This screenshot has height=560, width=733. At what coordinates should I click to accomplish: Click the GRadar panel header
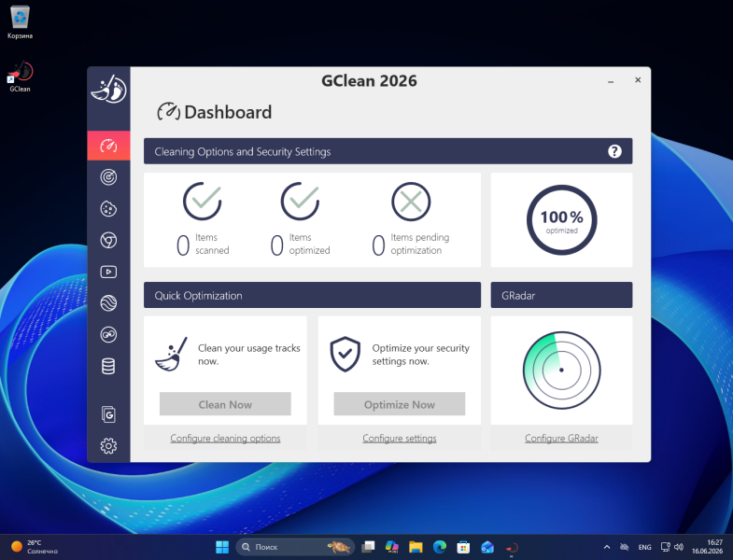pyautogui.click(x=561, y=295)
